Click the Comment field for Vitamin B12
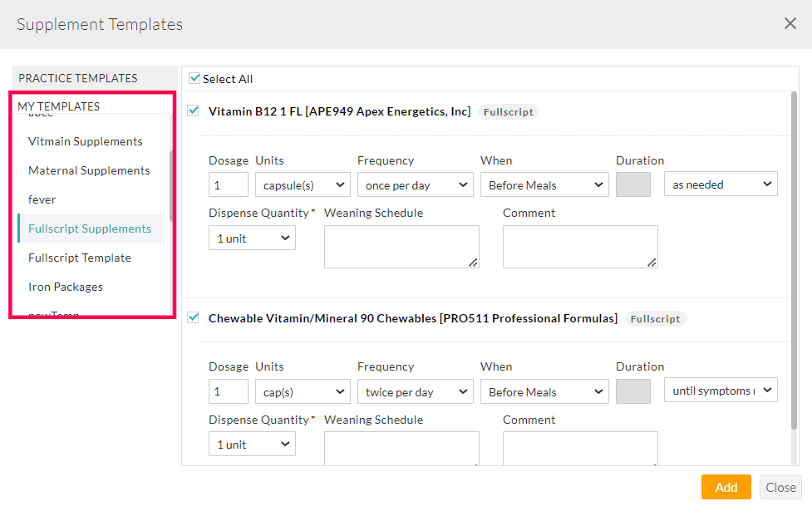Viewport: 812px width, 516px height. tap(580, 246)
